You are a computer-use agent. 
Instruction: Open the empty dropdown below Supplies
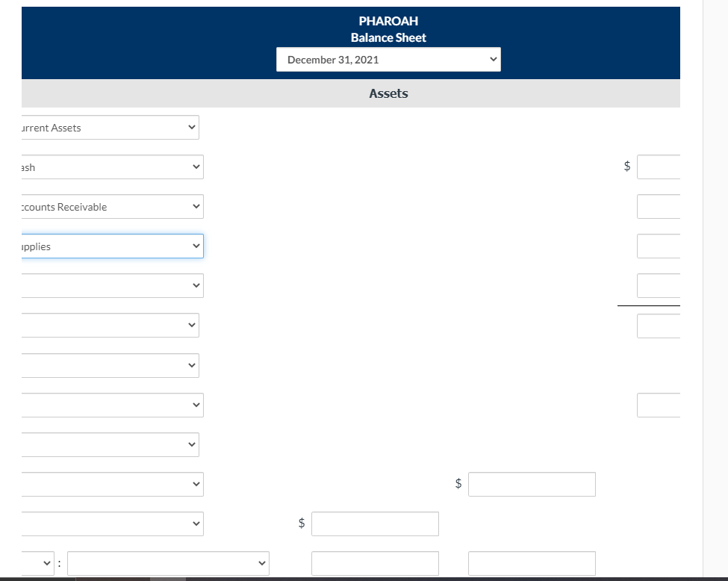pyautogui.click(x=112, y=285)
